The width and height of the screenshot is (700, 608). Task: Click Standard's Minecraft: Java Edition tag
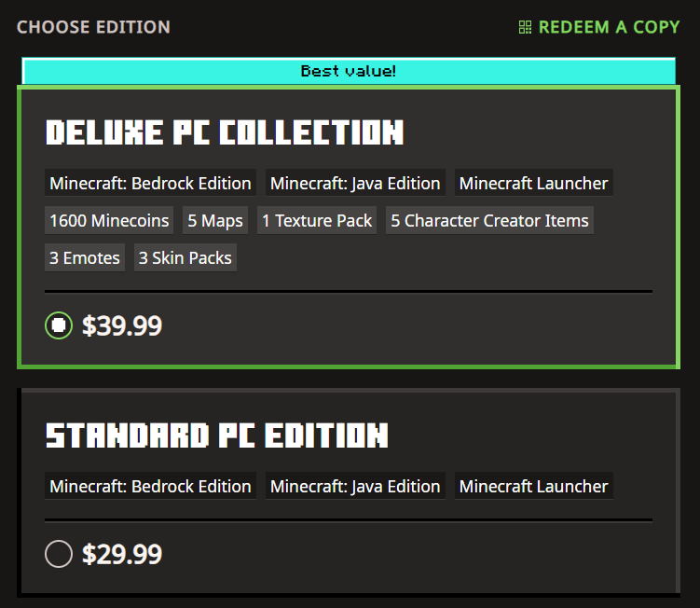click(x=355, y=487)
